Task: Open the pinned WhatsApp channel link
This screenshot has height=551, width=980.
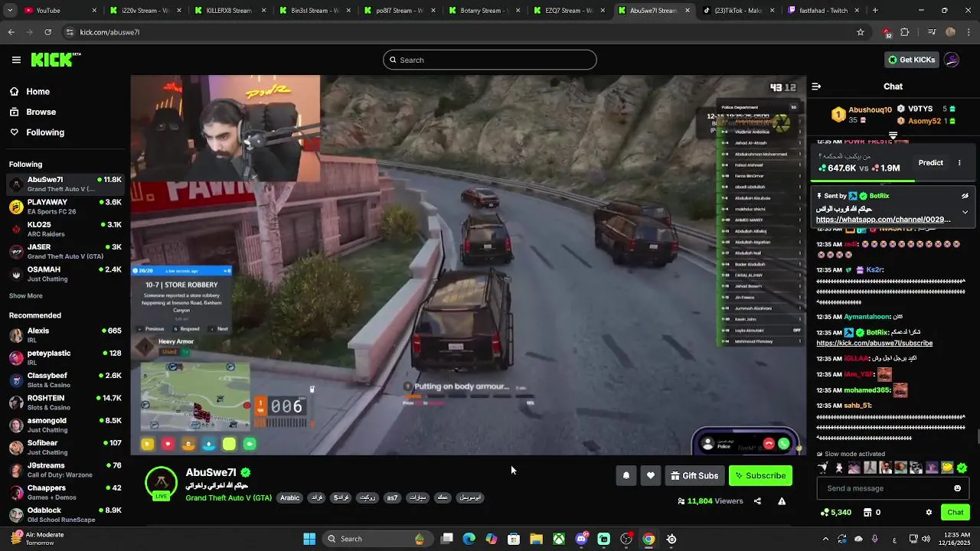Action: pyautogui.click(x=883, y=220)
